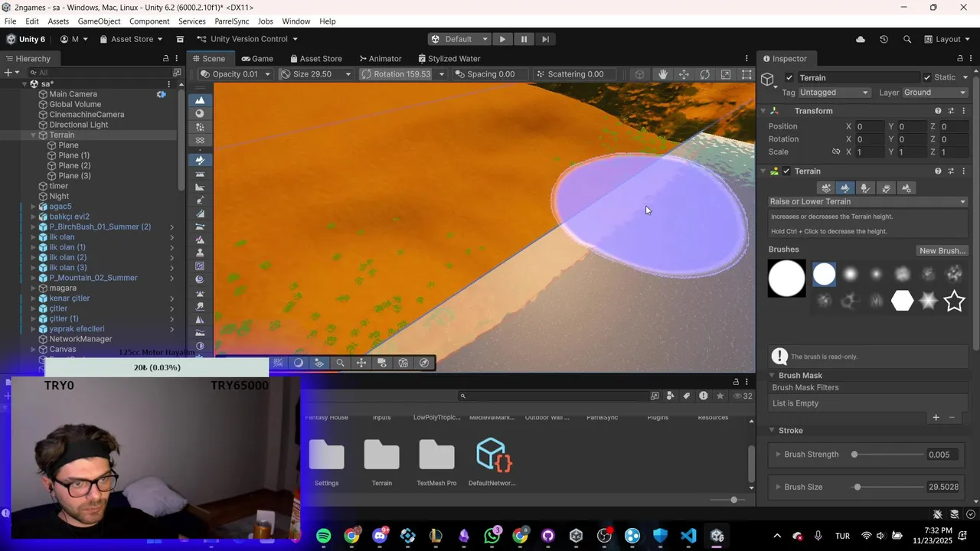Activate the Scale tool in Scene toolbar

(x=725, y=74)
